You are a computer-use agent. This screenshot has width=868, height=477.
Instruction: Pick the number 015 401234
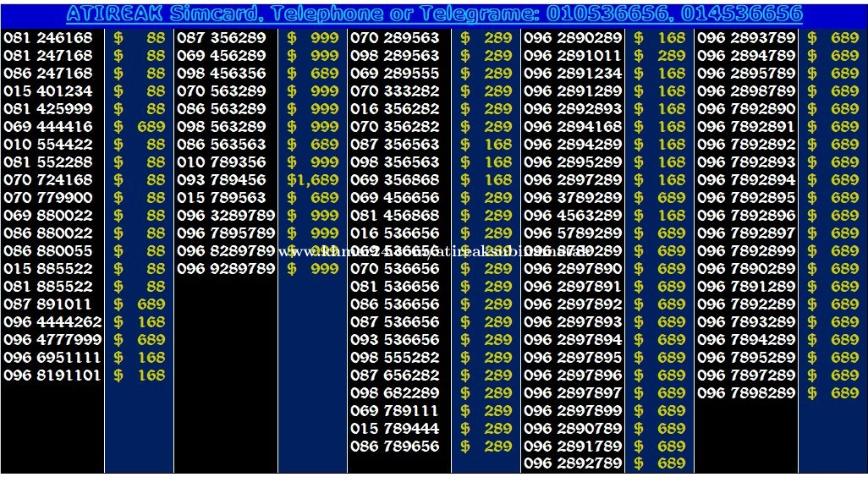(48, 91)
